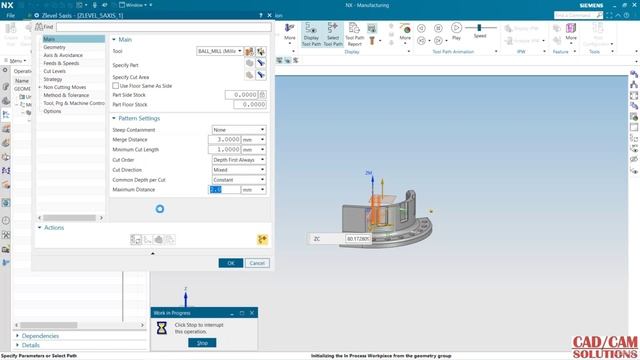Select Strategy category
640x360 pixels.
click(53, 79)
